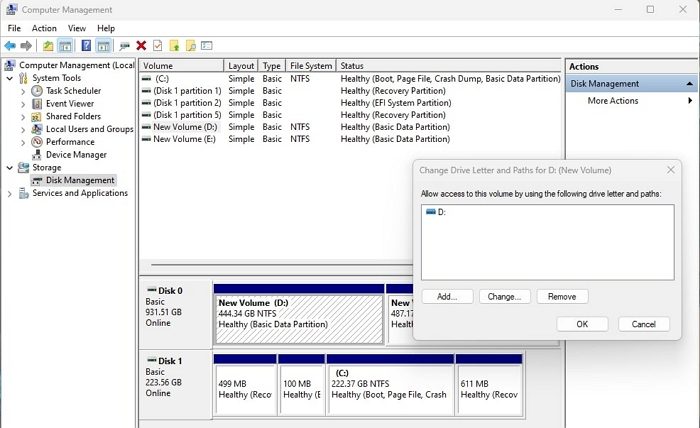Collapse the System Tools tree node
The width and height of the screenshot is (700, 428).
[x=10, y=78]
